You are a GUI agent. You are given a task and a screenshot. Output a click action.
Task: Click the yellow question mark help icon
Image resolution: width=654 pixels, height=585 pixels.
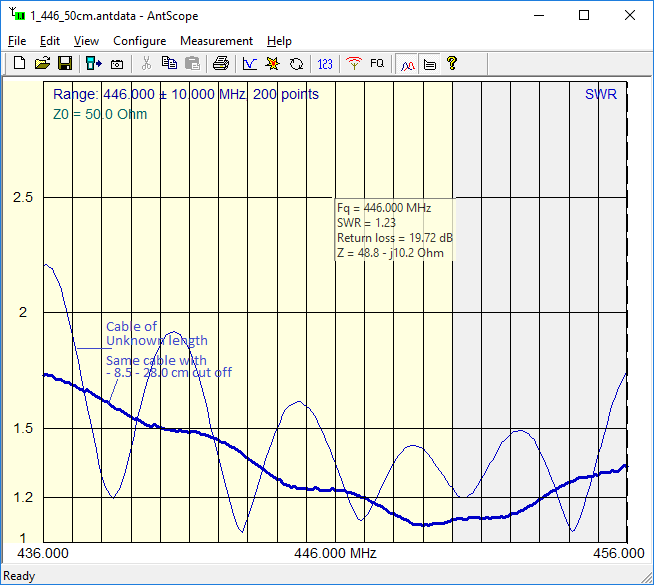452,63
